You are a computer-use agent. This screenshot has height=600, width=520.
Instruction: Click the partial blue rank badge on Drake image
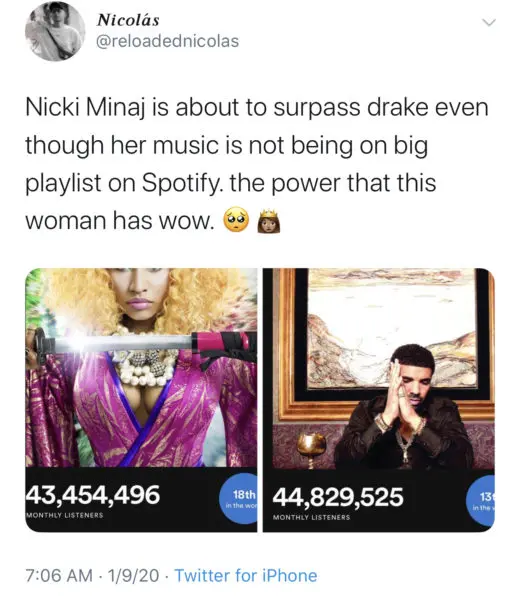coord(482,501)
